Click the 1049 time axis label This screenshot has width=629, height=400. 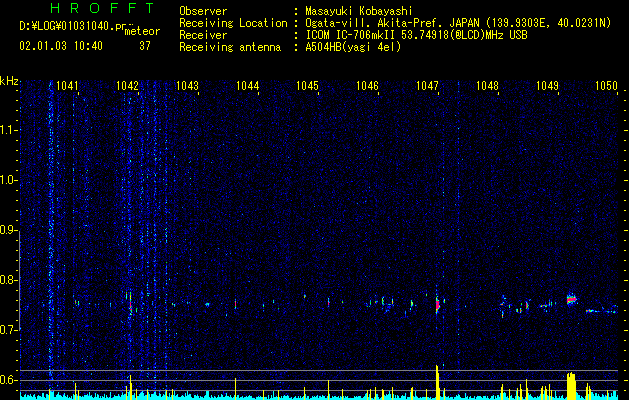[x=548, y=85]
